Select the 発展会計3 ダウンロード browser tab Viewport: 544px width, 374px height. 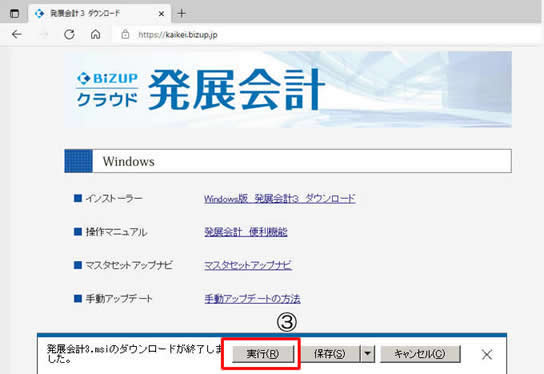click(x=99, y=14)
